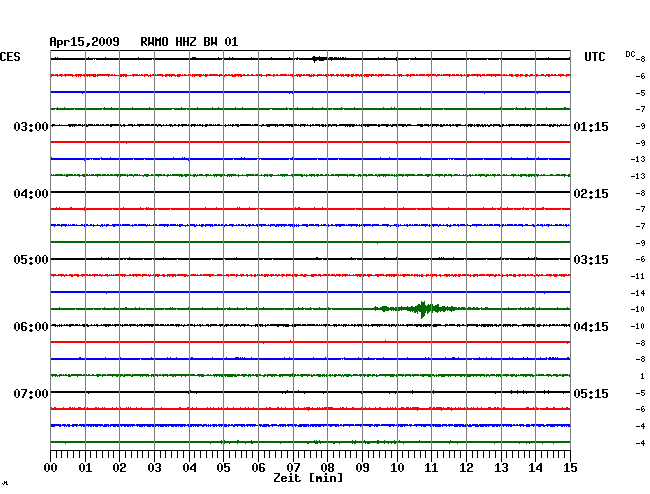Click minute tick label "01" on axis
Viewport: 650px width, 494px height.
85,468
